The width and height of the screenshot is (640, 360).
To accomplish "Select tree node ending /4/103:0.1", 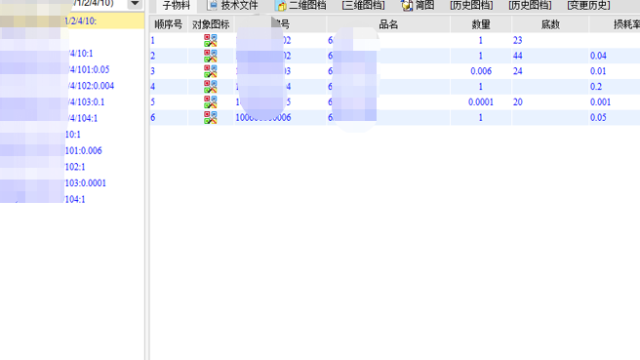I will click(86, 102).
